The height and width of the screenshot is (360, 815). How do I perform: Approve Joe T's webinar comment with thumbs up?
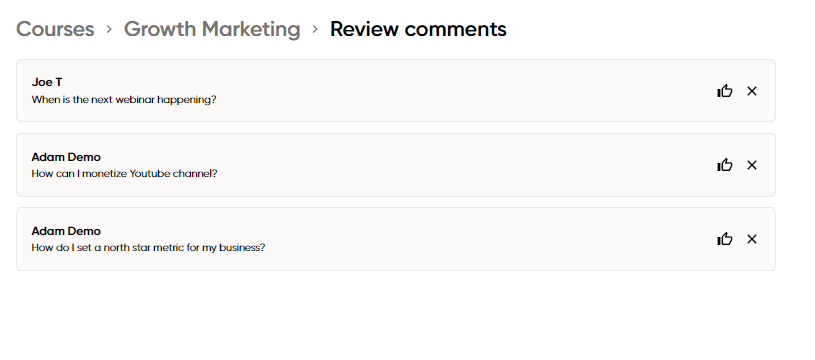[x=725, y=91]
